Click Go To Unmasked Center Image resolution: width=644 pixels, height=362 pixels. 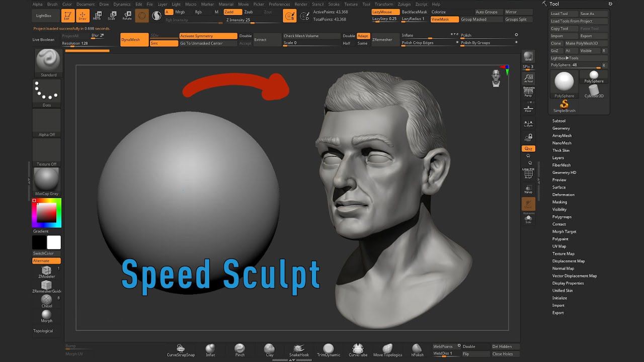point(208,43)
